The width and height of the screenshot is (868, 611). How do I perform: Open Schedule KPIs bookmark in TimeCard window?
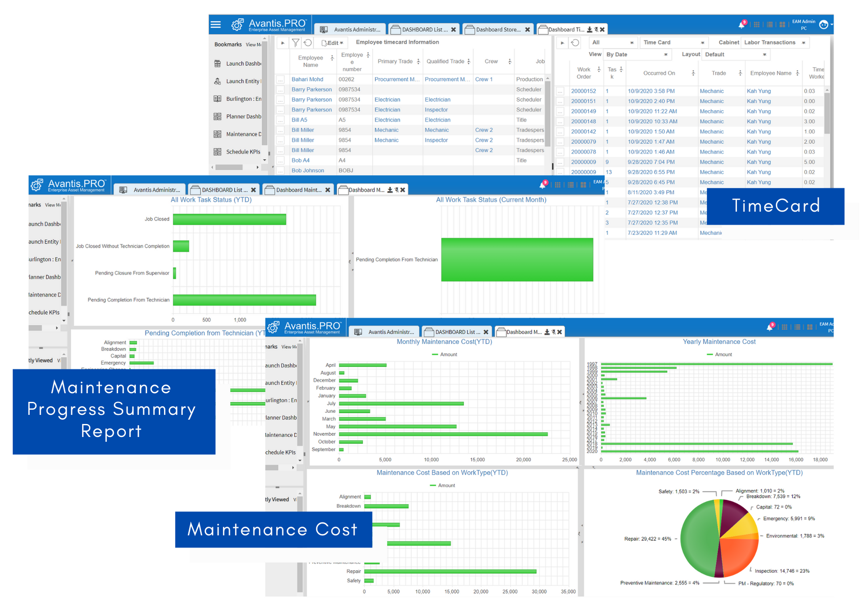click(x=237, y=152)
